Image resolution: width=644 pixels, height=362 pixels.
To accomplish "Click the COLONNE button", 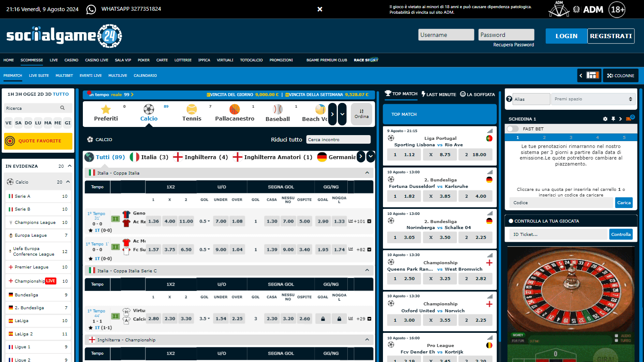I will (621, 75).
